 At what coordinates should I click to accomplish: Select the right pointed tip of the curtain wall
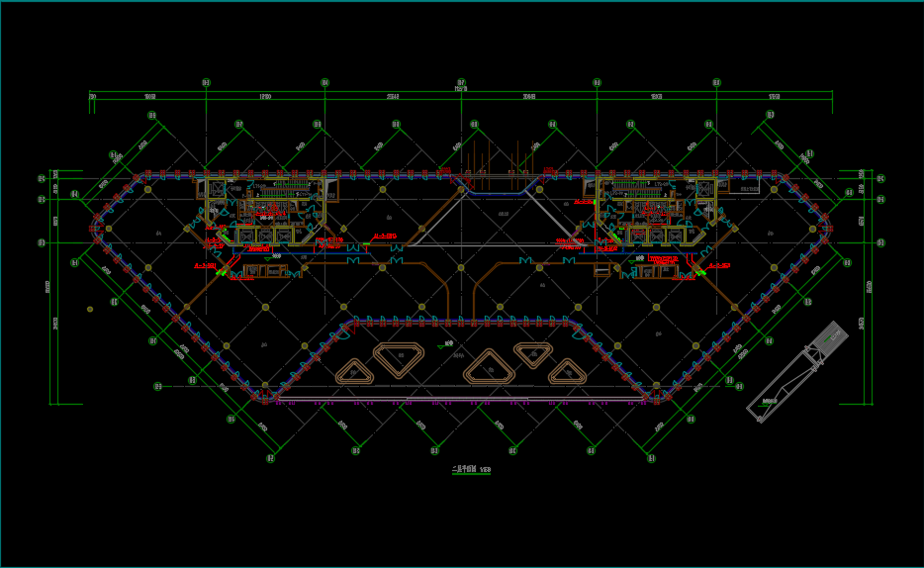click(827, 228)
